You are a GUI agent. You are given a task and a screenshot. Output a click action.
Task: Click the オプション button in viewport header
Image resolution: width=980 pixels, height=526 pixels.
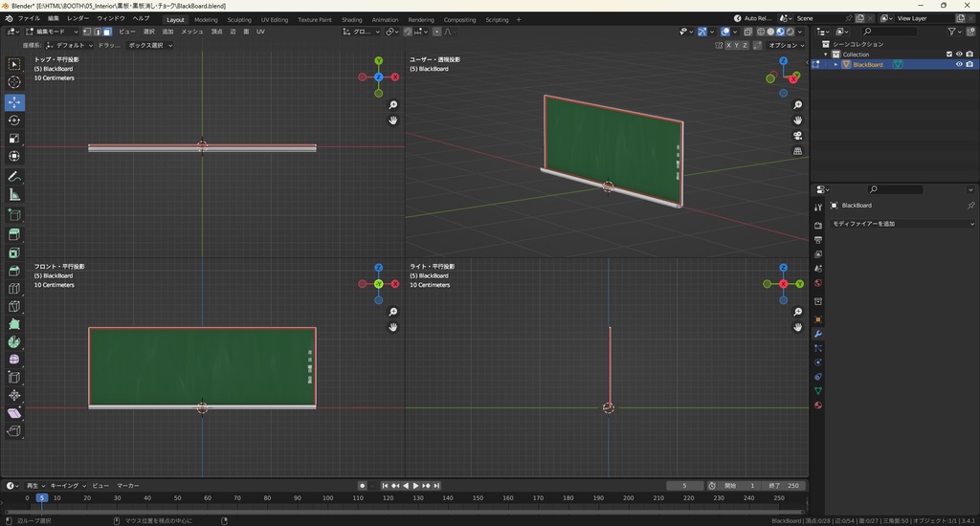pyautogui.click(x=785, y=45)
